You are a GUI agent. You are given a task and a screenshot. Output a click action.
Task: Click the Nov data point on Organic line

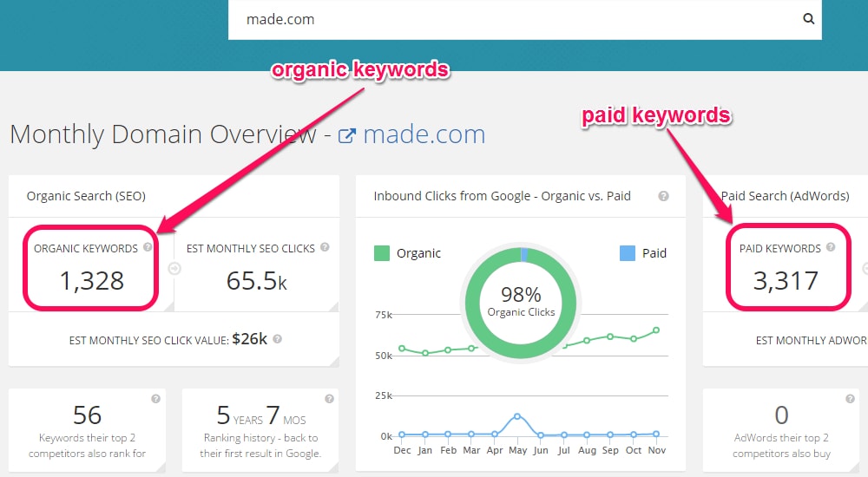656,330
